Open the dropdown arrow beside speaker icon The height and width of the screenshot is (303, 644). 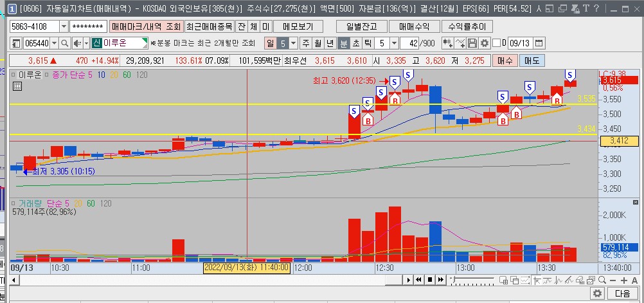(x=86, y=43)
